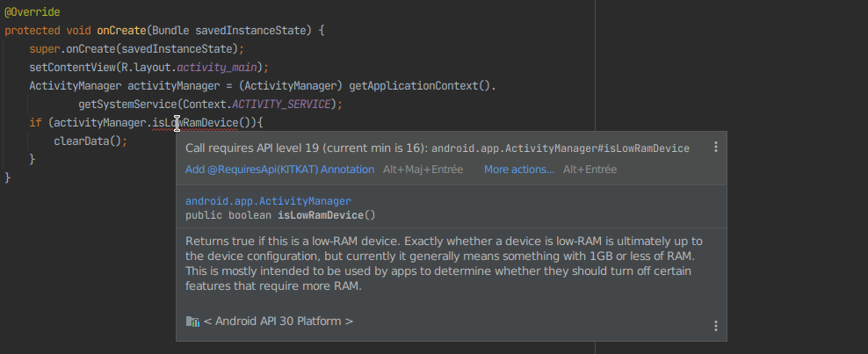Open the top kebab menu in the error tooltip
The width and height of the screenshot is (868, 354).
pos(716,147)
